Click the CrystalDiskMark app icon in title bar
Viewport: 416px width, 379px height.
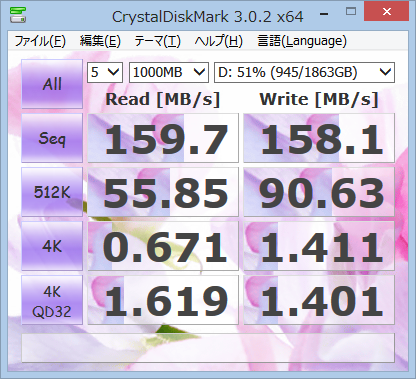18,14
